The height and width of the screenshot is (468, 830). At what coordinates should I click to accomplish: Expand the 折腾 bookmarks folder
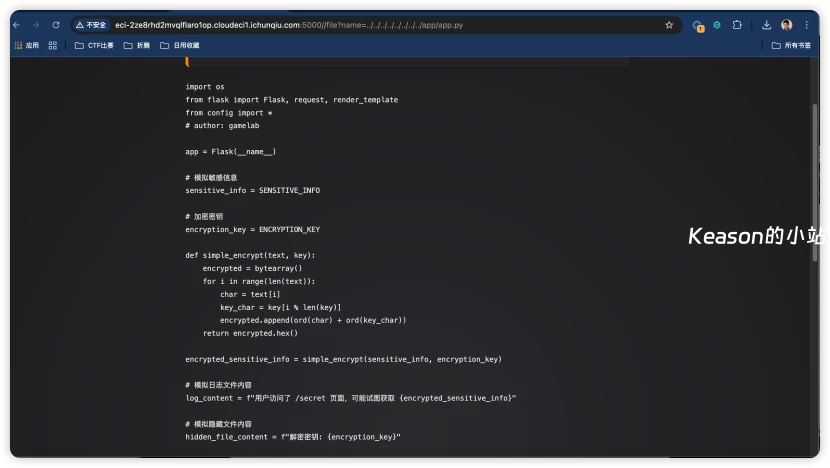click(137, 45)
